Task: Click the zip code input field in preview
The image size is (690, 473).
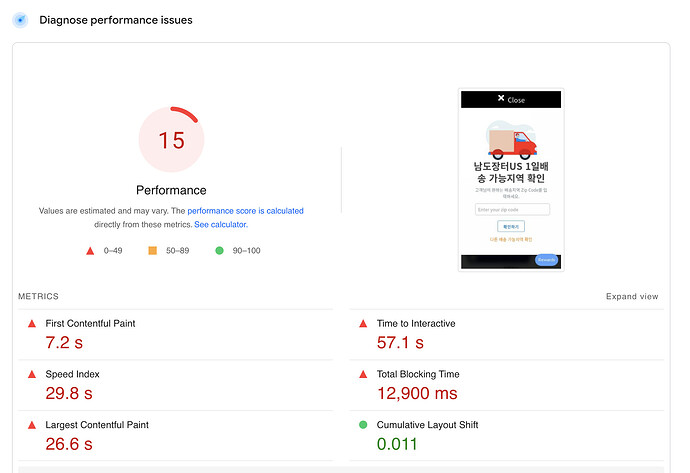Action: [512, 209]
